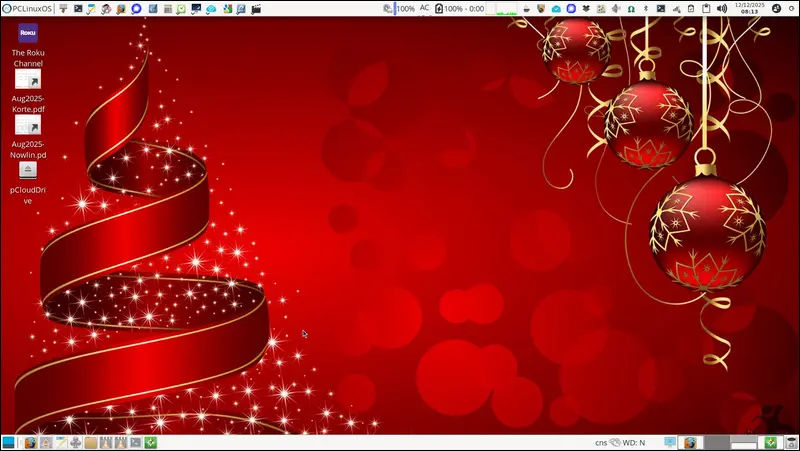Image resolution: width=800 pixels, height=451 pixels.
Task: Click the date and time 12/12/2025 clock
Action: (x=749, y=9)
